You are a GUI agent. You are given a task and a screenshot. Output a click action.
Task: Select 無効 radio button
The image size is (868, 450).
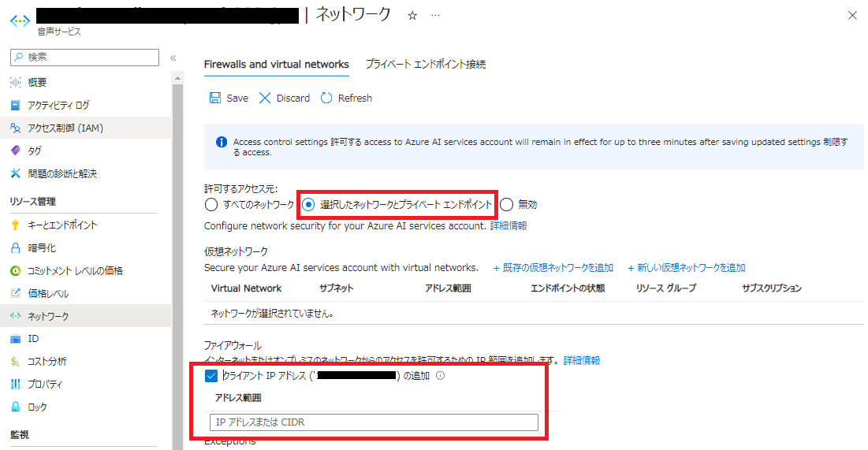(506, 205)
